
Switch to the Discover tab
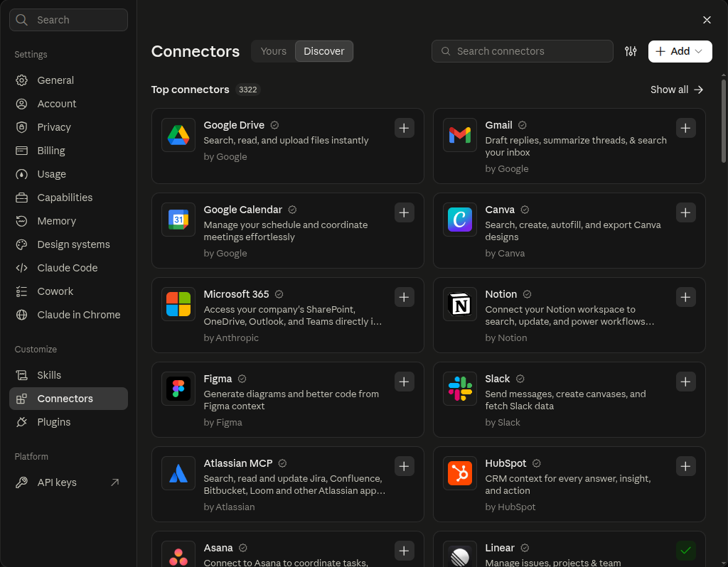(x=323, y=51)
